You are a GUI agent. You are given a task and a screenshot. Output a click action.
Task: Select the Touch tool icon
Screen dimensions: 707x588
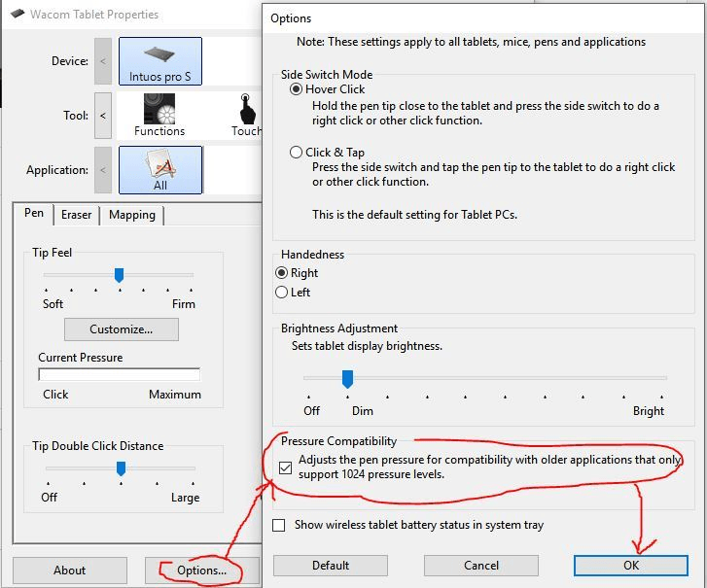pos(246,116)
